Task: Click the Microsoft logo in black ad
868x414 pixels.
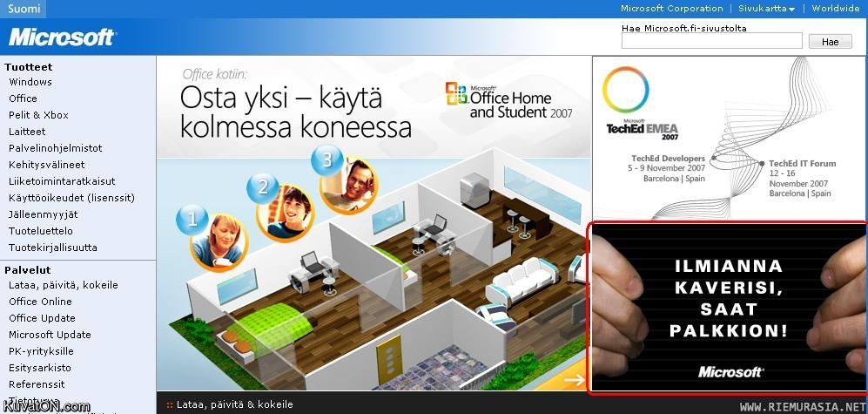Action: coord(730,372)
